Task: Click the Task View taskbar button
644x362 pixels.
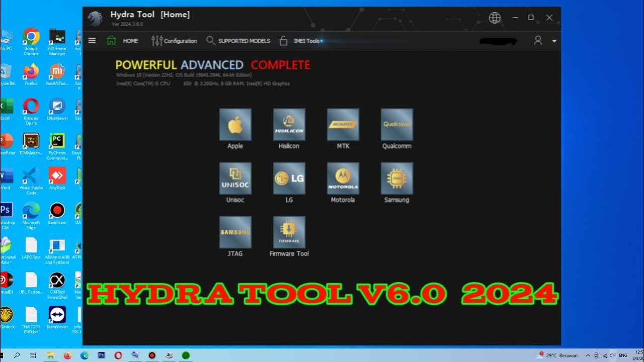Action: [x=33, y=355]
